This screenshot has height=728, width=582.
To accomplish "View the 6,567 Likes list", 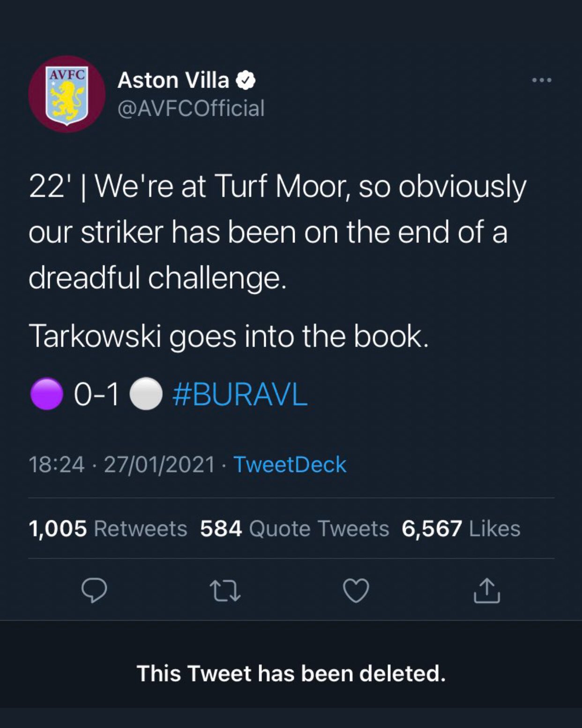I will pyautogui.click(x=461, y=528).
